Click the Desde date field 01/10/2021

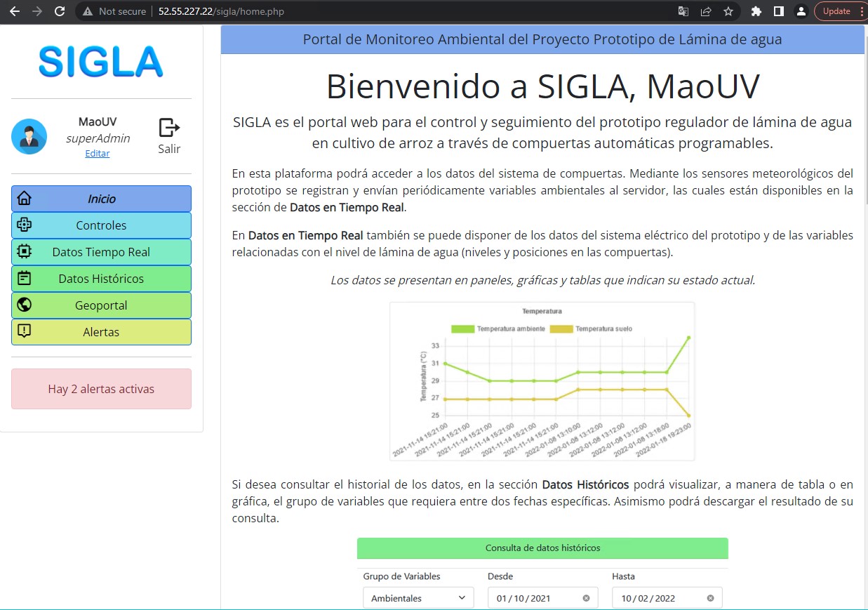pyautogui.click(x=542, y=598)
